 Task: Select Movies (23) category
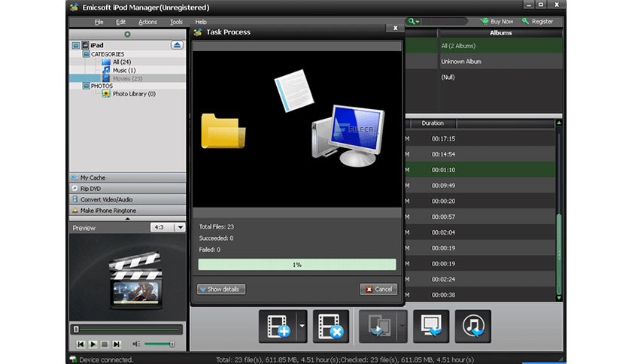tap(127, 78)
